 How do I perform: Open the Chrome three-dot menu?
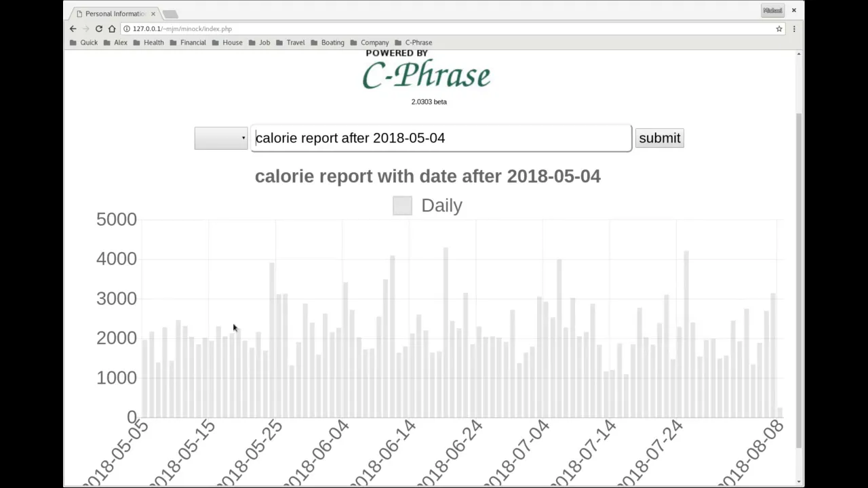pyautogui.click(x=794, y=28)
